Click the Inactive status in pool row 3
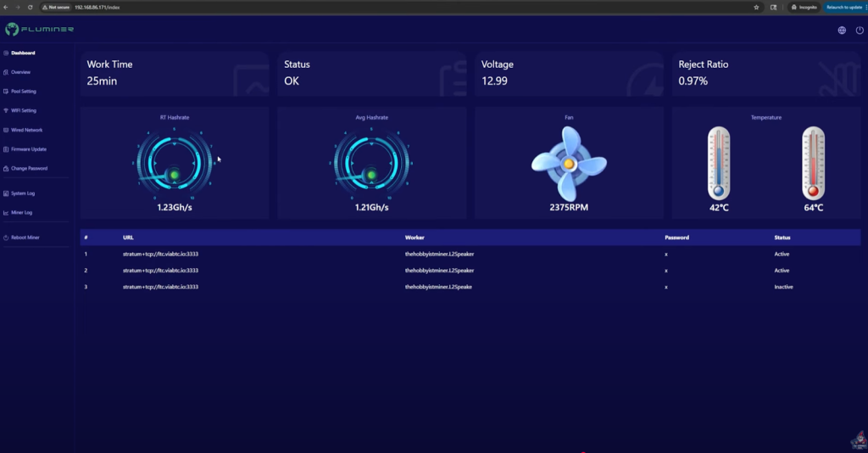Image resolution: width=868 pixels, height=453 pixels. click(x=783, y=287)
